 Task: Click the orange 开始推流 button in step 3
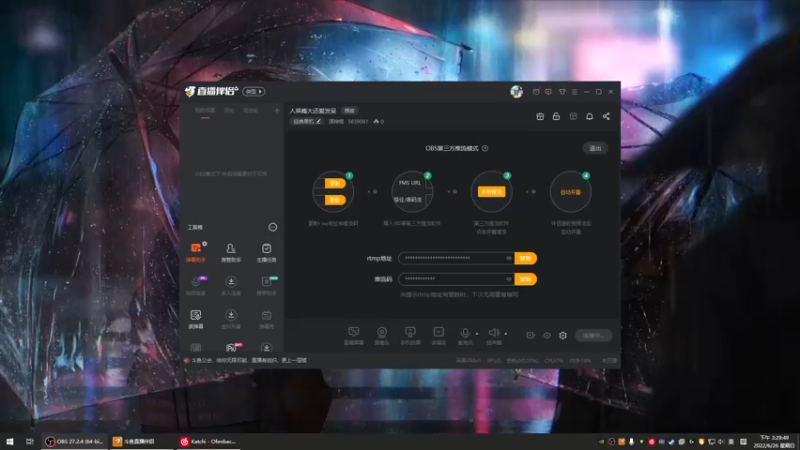(491, 192)
